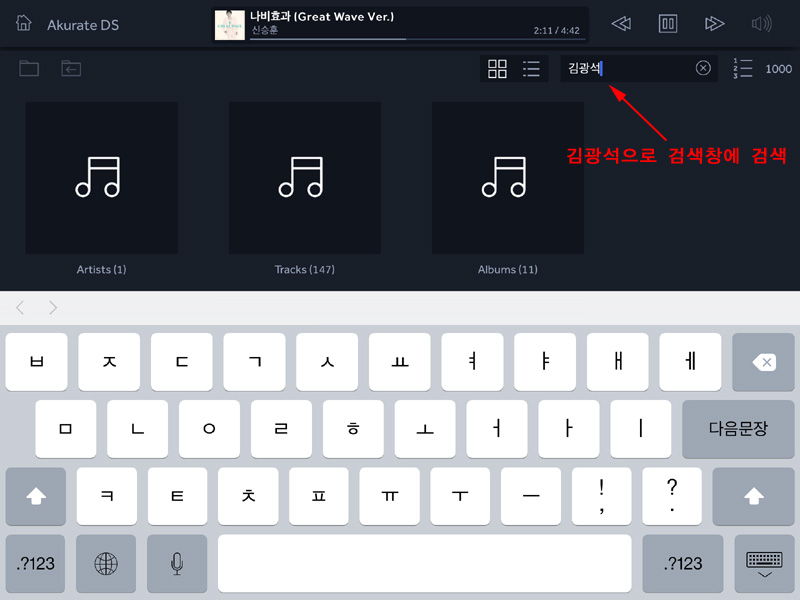Tap the ㅜ key
Image resolution: width=800 pixels, height=600 pixels.
(460, 496)
